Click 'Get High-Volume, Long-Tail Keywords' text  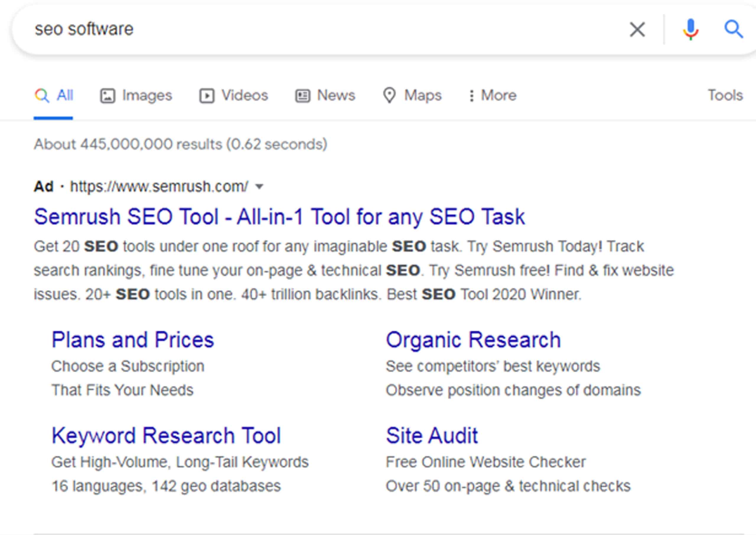(x=180, y=462)
